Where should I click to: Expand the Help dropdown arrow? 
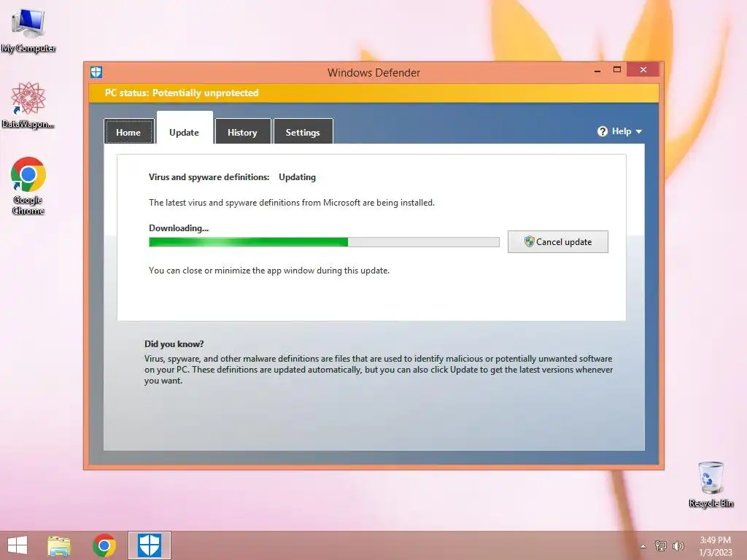pyautogui.click(x=639, y=132)
